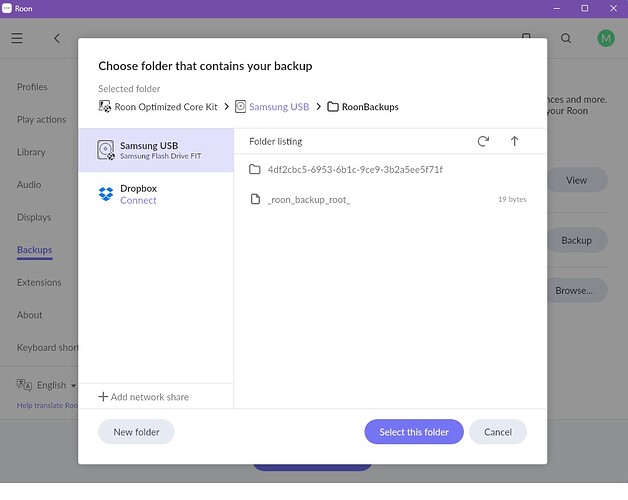Select the _roon_backup_root_ file

(309, 200)
